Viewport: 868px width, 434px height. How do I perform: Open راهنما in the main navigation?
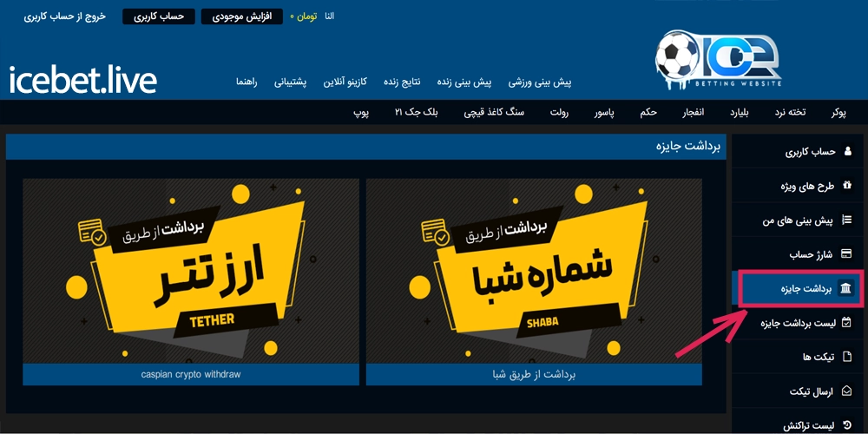tap(247, 83)
